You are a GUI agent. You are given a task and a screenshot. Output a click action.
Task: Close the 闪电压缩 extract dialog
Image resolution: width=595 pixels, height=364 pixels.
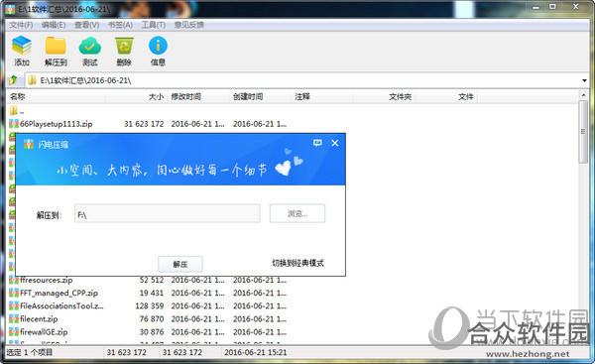point(335,143)
